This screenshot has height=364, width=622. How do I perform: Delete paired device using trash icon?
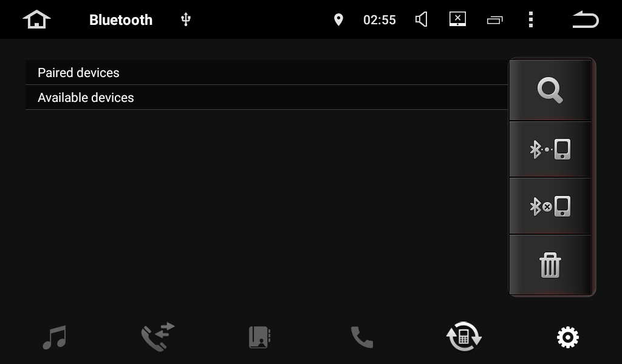(550, 265)
